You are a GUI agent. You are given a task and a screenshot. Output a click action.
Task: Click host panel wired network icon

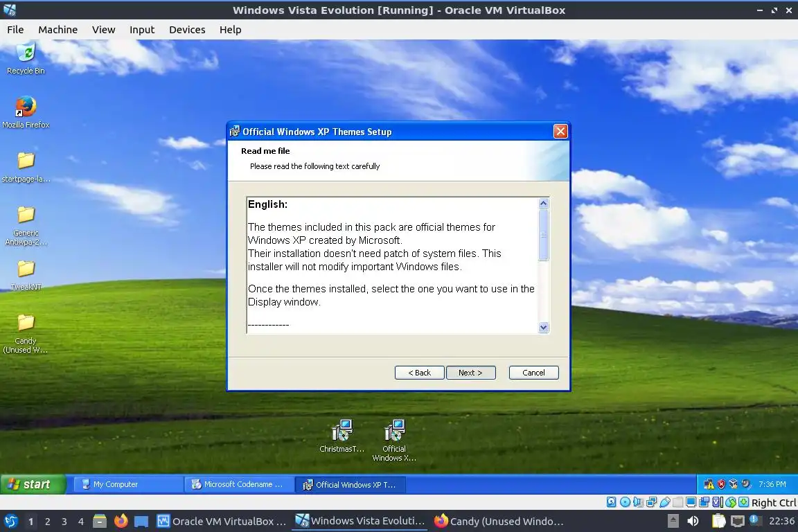738,521
